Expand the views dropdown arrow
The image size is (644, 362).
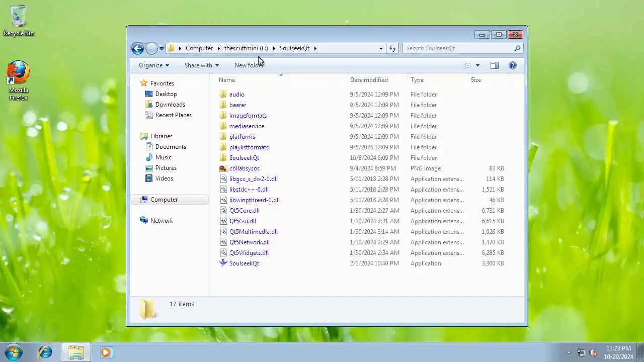tap(477, 65)
